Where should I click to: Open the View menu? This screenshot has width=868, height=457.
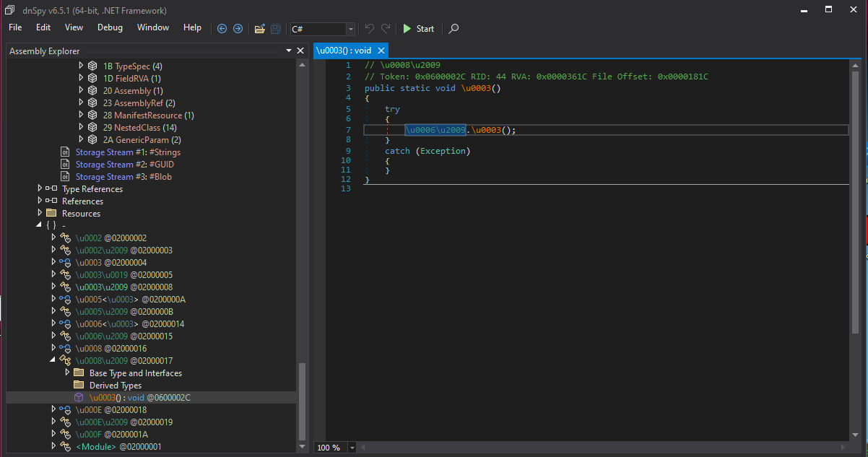coord(74,27)
